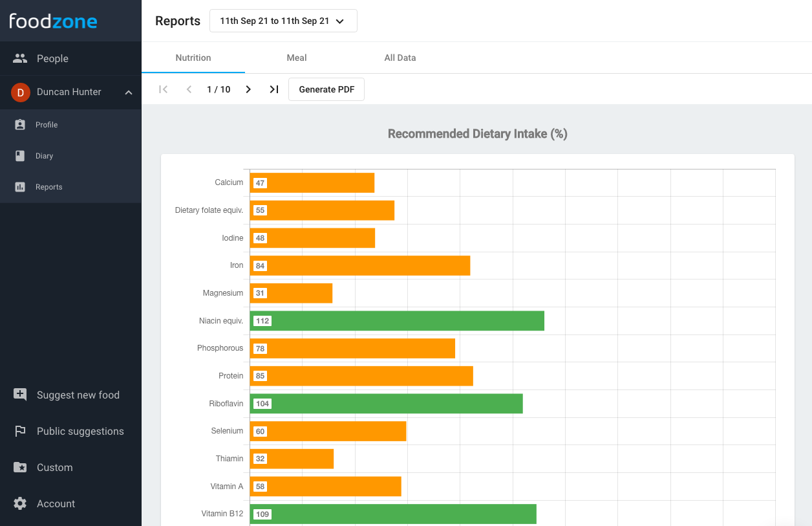This screenshot has width=812, height=526.
Task: Open the date range dropdown
Action: [283, 21]
